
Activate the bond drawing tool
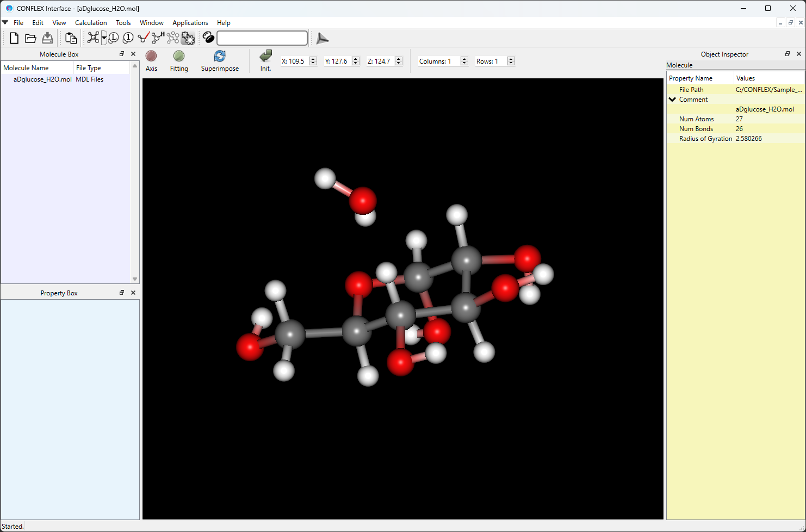(143, 38)
